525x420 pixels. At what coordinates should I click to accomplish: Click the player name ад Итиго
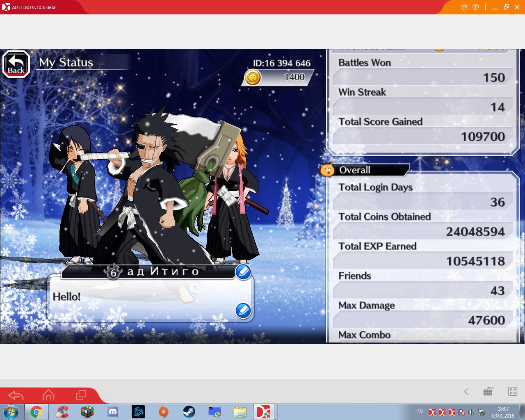(x=163, y=272)
